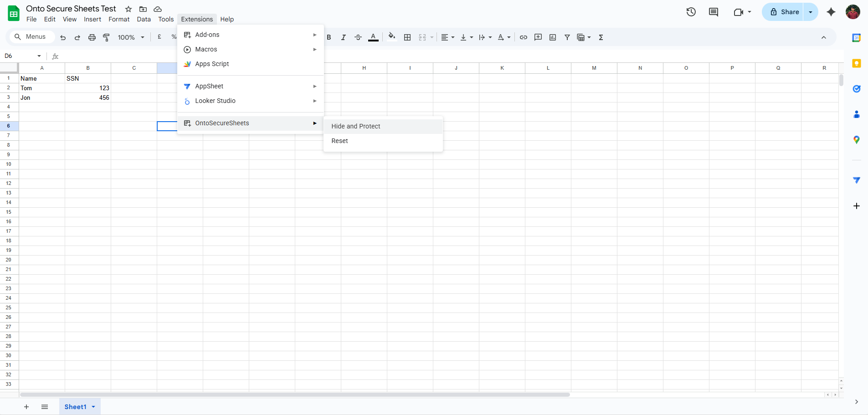Apply strikethrough to selection
This screenshot has width=868, height=415.
[358, 37]
